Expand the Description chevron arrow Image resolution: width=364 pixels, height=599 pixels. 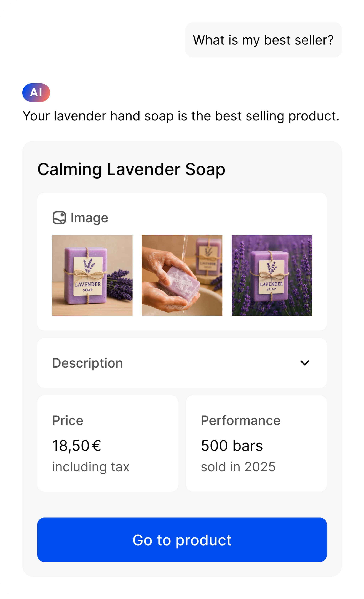(304, 363)
